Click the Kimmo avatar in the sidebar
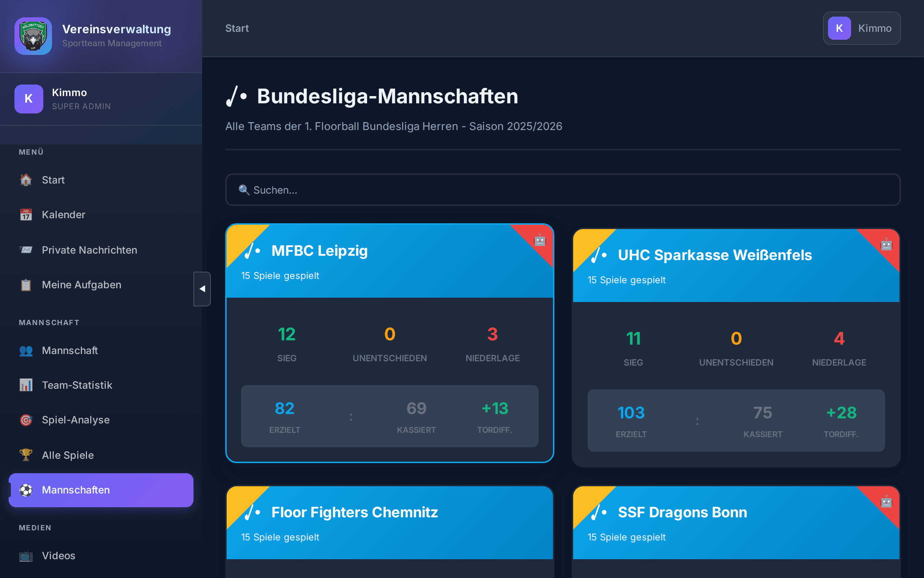Screen dimensions: 924x578 tap(29, 99)
